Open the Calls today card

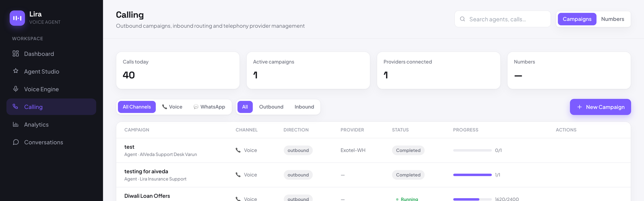pos(178,70)
